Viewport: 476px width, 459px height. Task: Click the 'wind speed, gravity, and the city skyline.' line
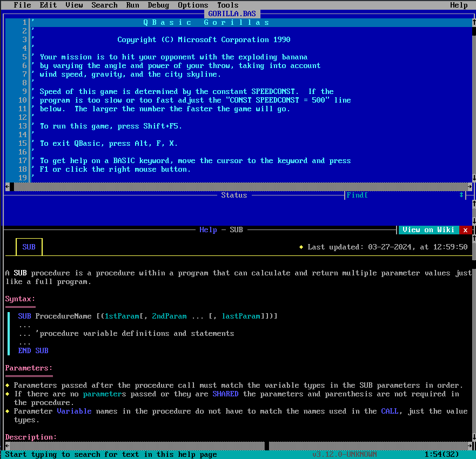click(x=130, y=75)
